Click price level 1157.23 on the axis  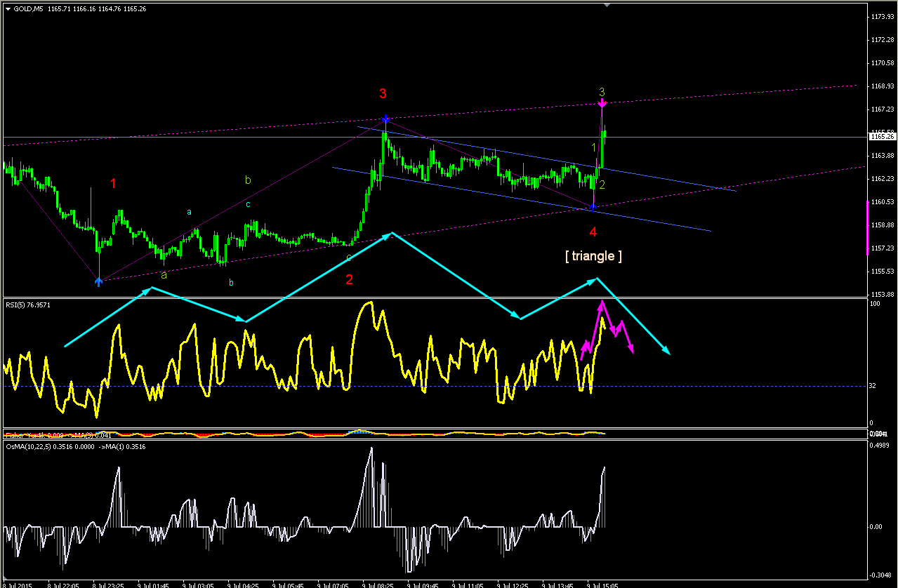click(x=882, y=248)
